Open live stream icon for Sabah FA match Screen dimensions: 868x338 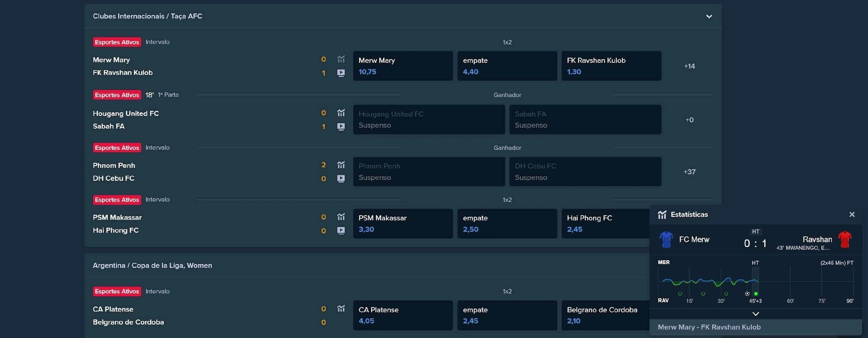(x=341, y=127)
